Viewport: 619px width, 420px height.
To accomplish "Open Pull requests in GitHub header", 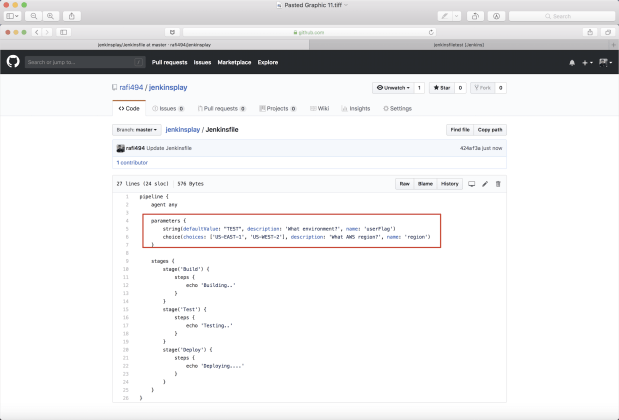I will click(169, 62).
